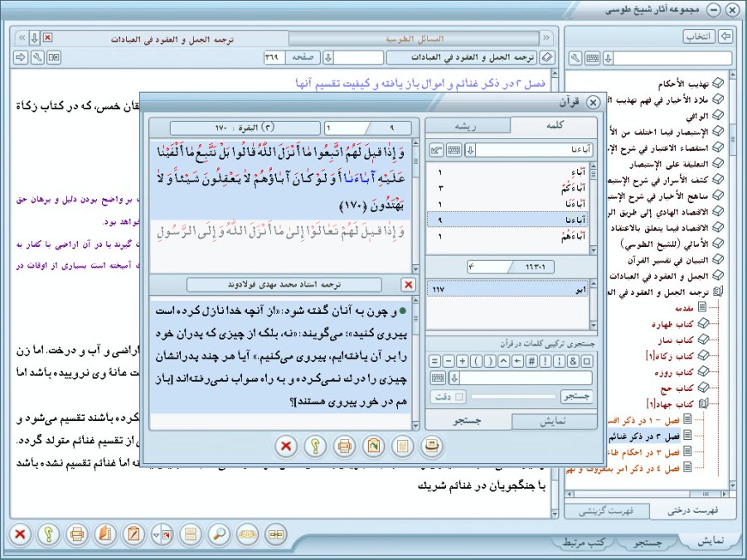The image size is (747, 560).
Task: Toggle the دقت checkbox
Action: (x=459, y=396)
